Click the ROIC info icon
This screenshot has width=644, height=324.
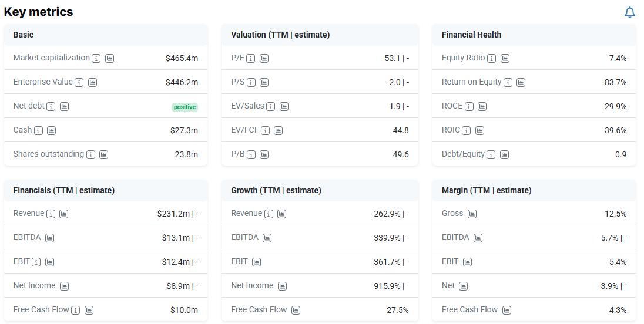tap(466, 131)
